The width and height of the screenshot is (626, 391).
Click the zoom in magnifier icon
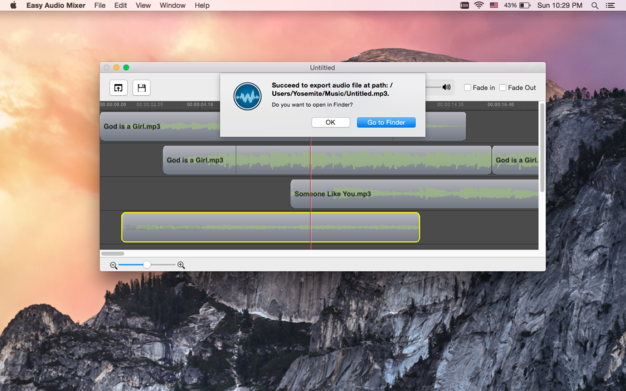point(181,265)
